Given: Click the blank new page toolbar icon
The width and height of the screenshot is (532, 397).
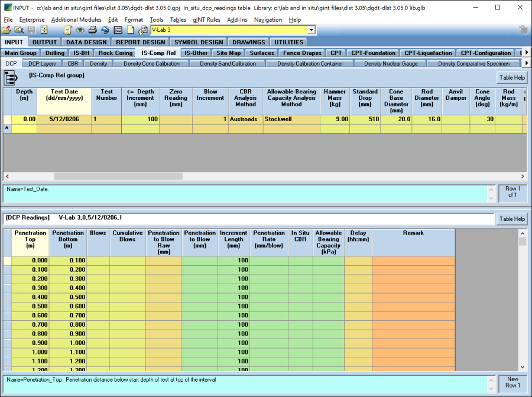Looking at the screenshot, I should coord(130,30).
